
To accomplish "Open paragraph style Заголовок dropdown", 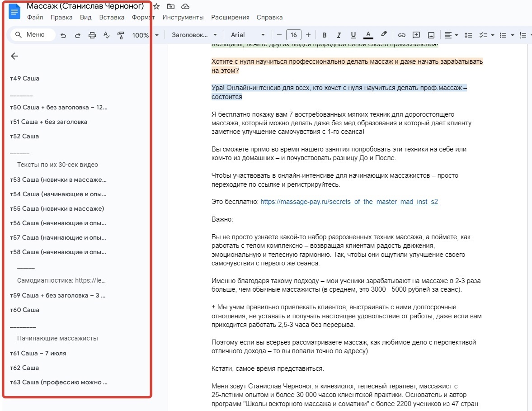I will point(194,35).
